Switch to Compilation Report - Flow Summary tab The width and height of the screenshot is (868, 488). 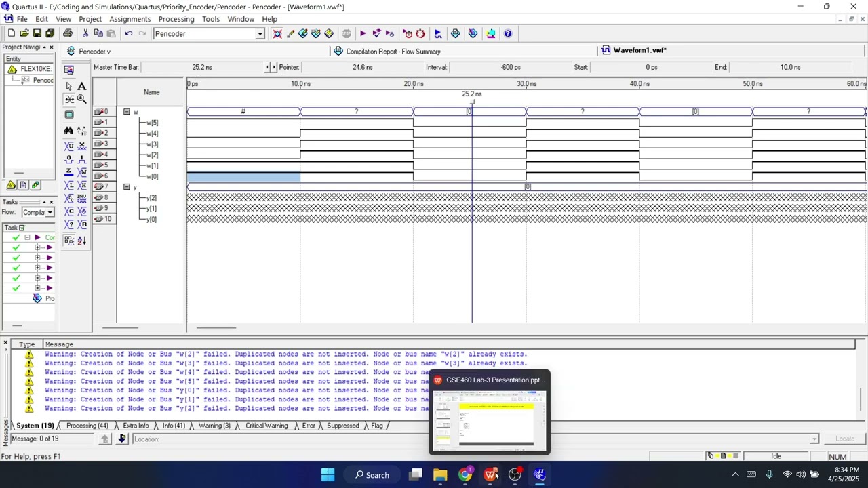[x=393, y=52]
